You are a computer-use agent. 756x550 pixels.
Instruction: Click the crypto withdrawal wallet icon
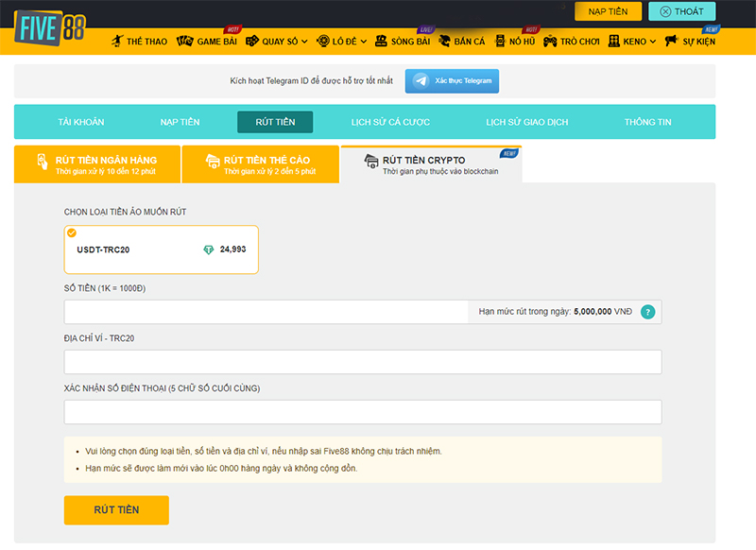click(x=371, y=162)
